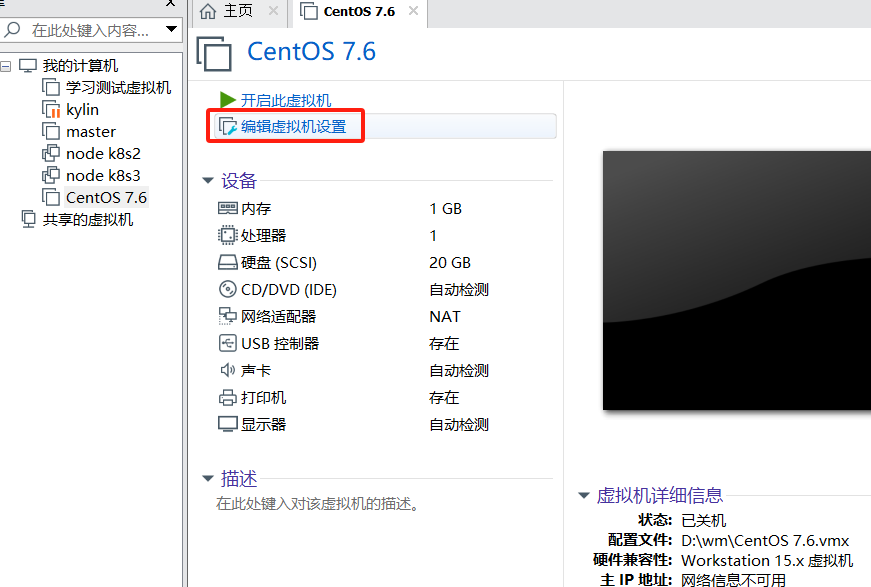Click the search magnifier icon in library
871x587 pixels.
(x=12, y=29)
